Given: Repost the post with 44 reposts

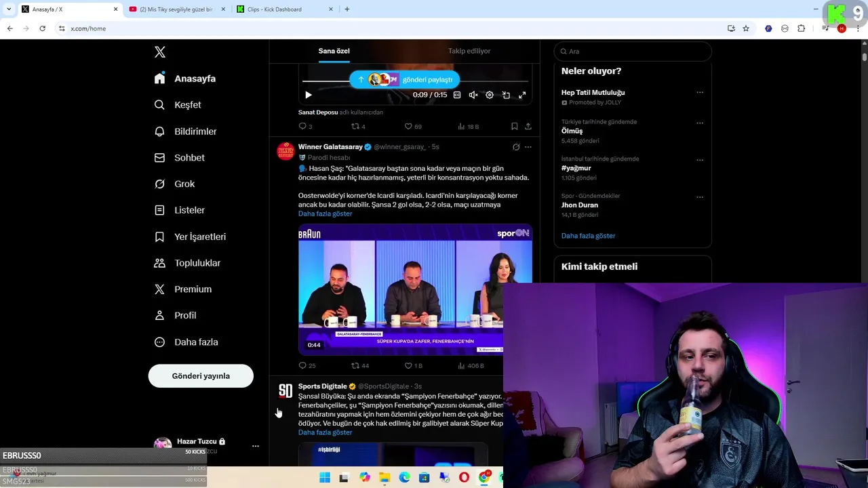Looking at the screenshot, I should pyautogui.click(x=360, y=366).
